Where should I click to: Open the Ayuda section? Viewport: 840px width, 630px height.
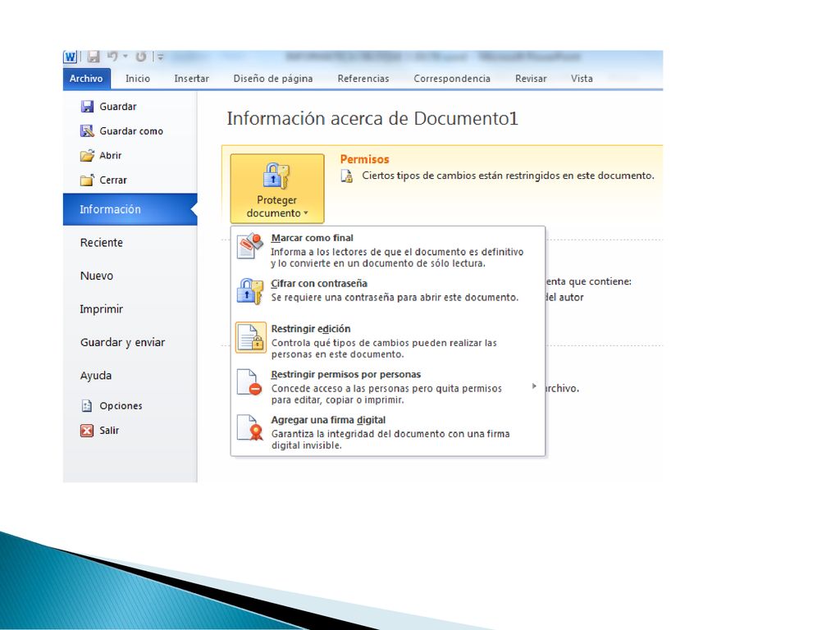click(x=96, y=376)
